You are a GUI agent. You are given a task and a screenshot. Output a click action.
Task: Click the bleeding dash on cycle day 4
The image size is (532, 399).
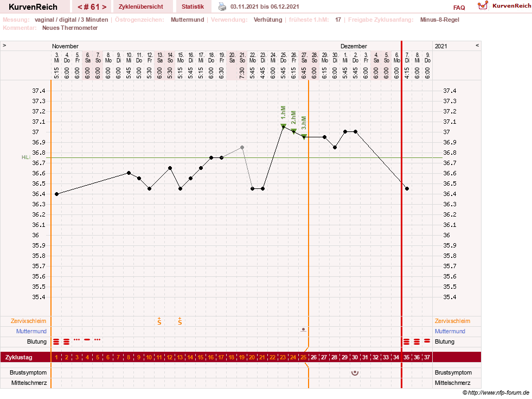point(87,340)
